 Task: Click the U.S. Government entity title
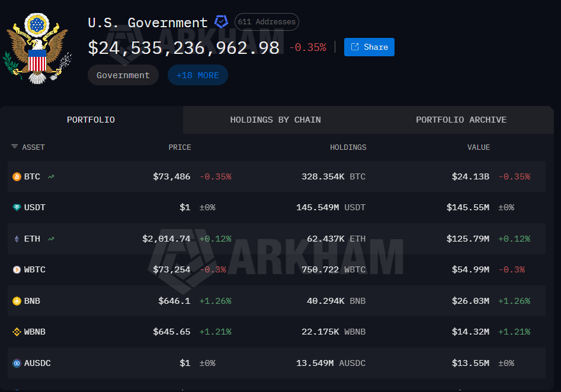(148, 23)
